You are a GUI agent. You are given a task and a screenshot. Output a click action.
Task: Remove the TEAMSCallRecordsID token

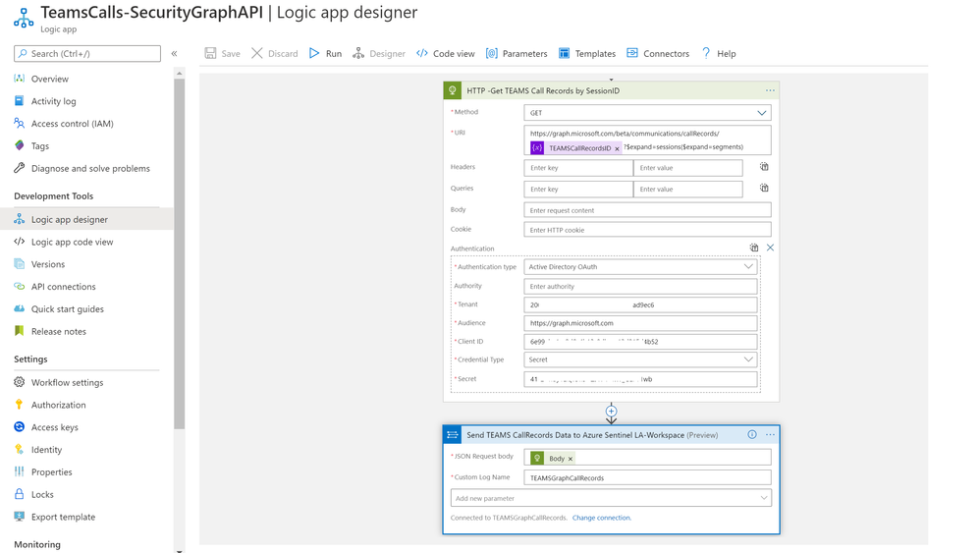pos(617,148)
